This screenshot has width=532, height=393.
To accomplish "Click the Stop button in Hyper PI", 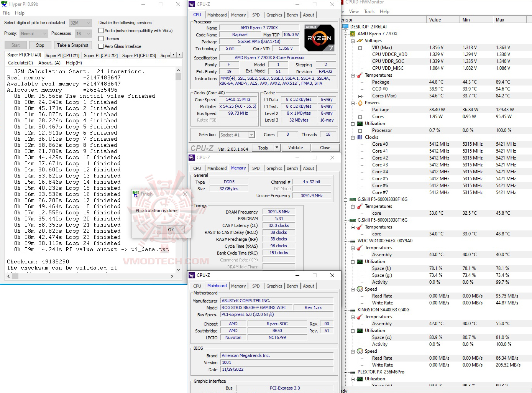I will pos(40,45).
